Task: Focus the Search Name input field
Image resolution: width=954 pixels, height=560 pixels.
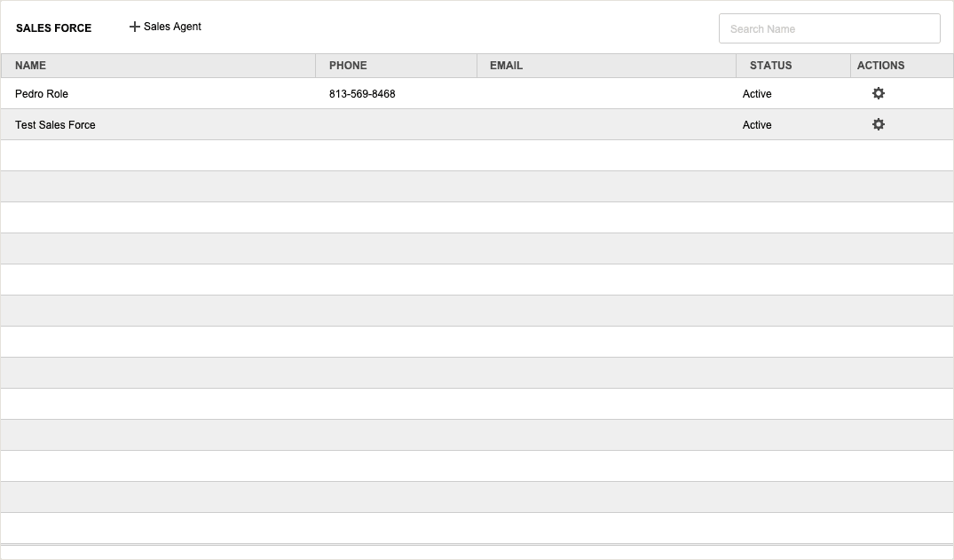Action: point(829,28)
